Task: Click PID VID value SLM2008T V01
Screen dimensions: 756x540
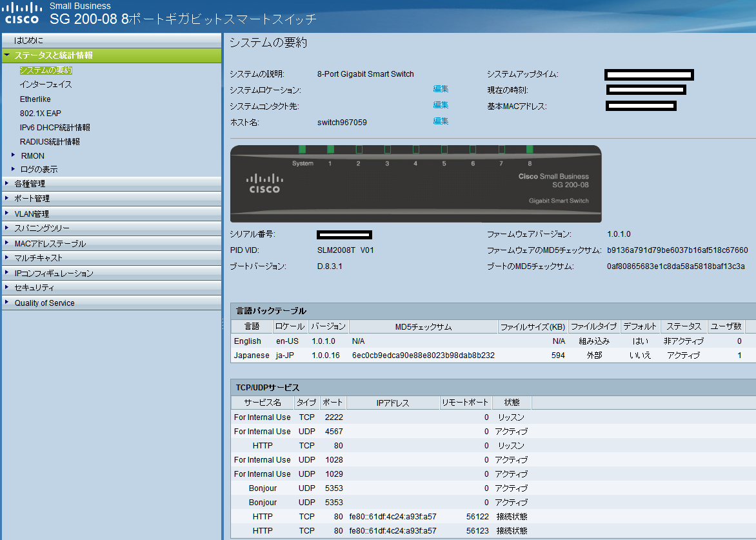Action: (x=345, y=250)
